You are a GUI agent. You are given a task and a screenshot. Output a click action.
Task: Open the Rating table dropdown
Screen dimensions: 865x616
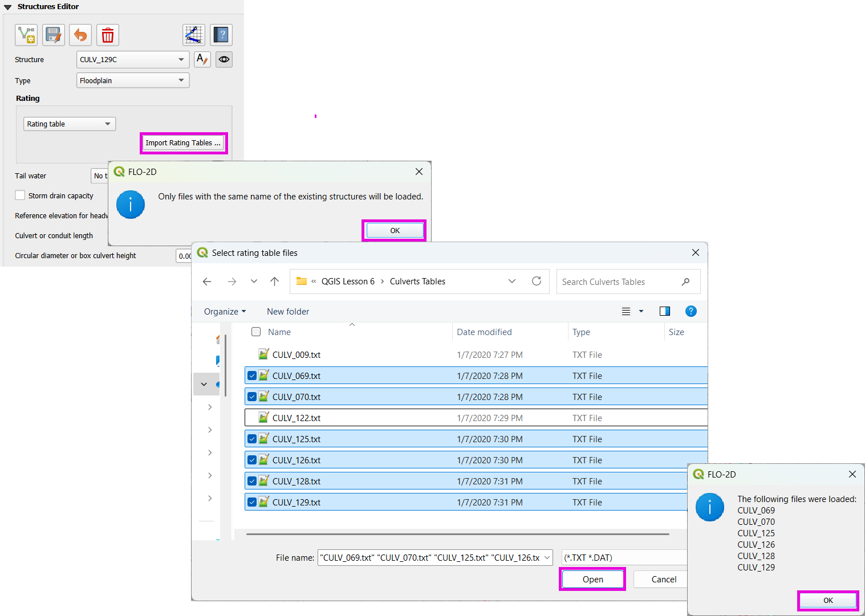(x=69, y=124)
